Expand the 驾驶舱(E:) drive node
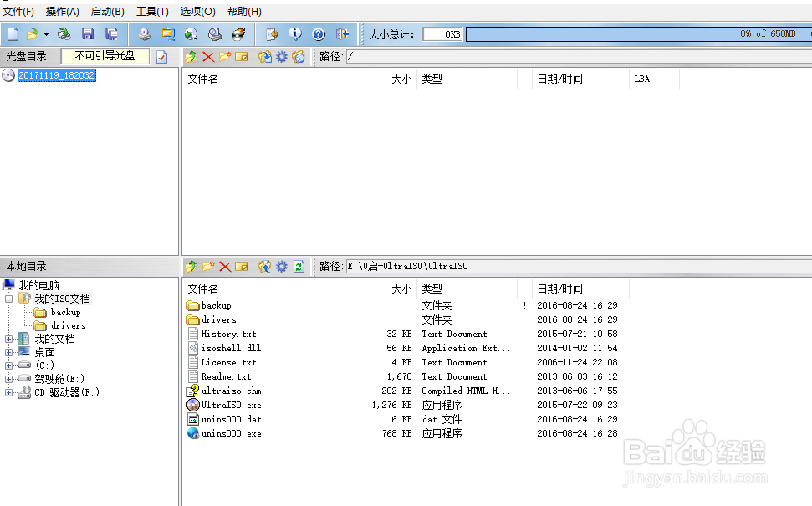Image resolution: width=812 pixels, height=506 pixels. coord(9,379)
